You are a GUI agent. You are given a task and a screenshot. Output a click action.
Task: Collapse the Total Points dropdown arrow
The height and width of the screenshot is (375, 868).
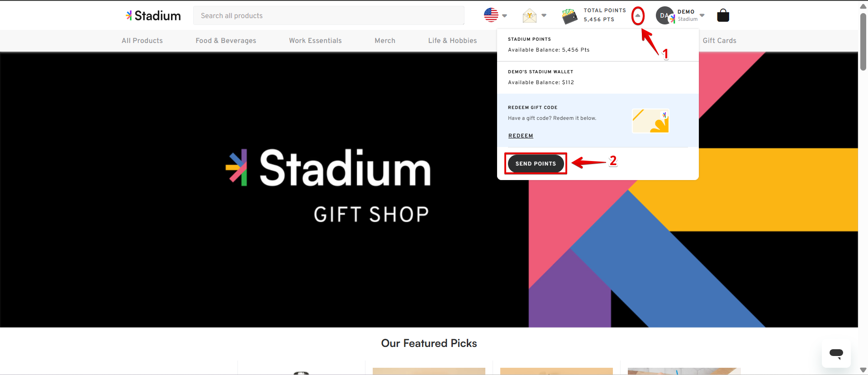(x=637, y=16)
